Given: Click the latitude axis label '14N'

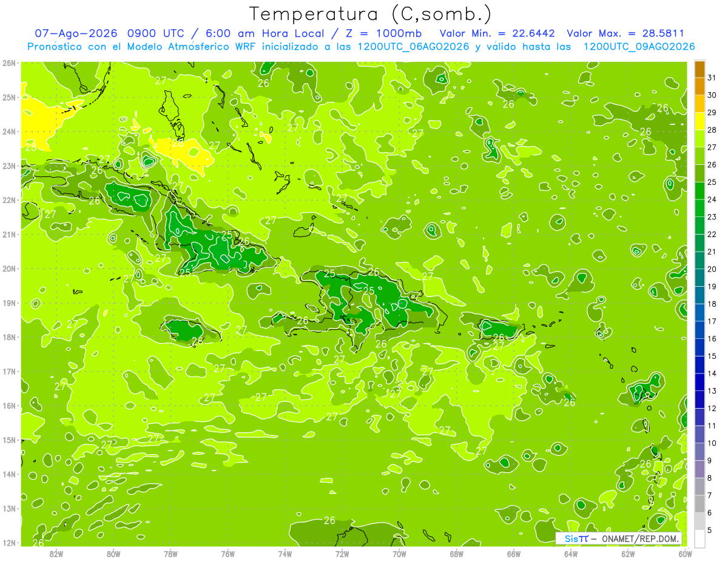Looking at the screenshot, I should coord(9,474).
